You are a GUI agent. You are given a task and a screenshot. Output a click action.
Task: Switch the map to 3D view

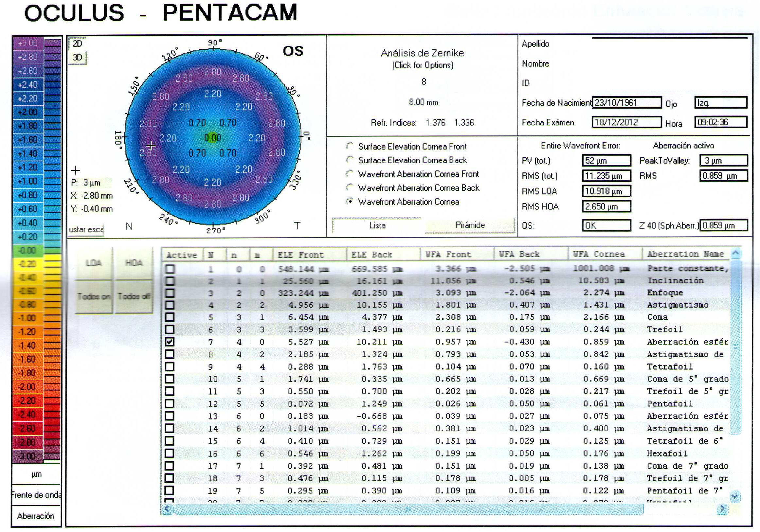[x=77, y=58]
